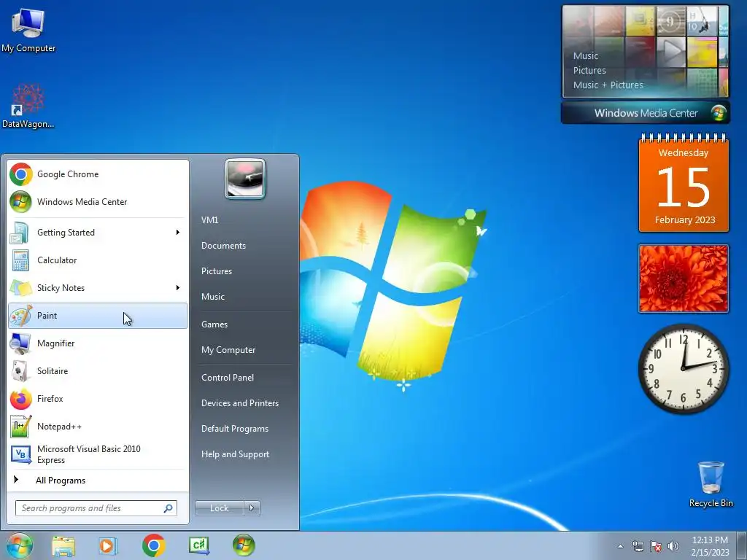This screenshot has height=560, width=747.
Task: Click Music in Media Center gadget
Action: 586,55
